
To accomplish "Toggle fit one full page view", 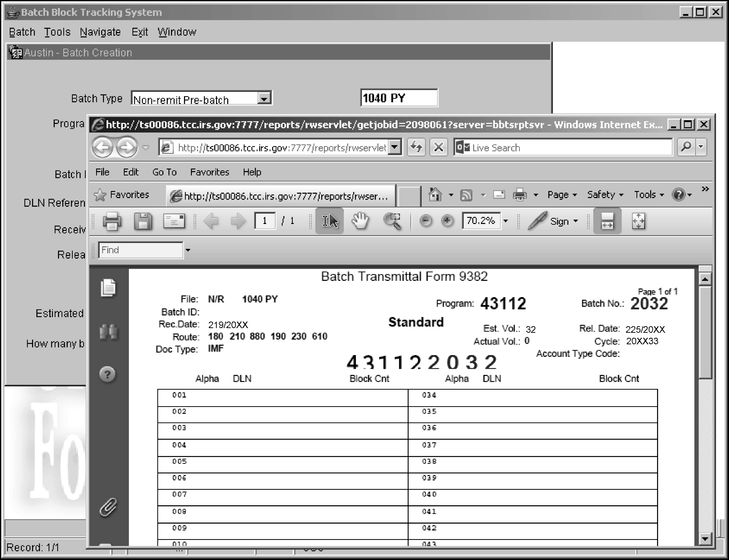I will coord(638,221).
